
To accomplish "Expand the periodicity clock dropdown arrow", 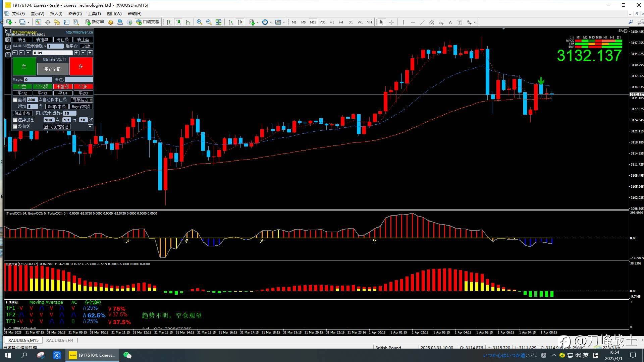I will [271, 22].
